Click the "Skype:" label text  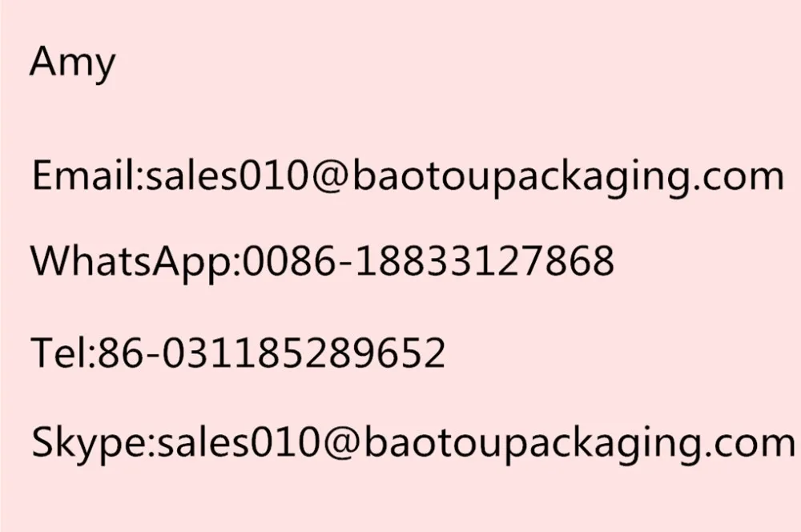pos(90,443)
